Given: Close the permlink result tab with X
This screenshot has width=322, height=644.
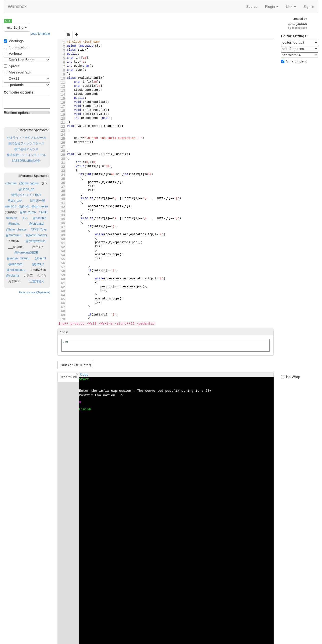Looking at the screenshot, I should tap(77, 374).
